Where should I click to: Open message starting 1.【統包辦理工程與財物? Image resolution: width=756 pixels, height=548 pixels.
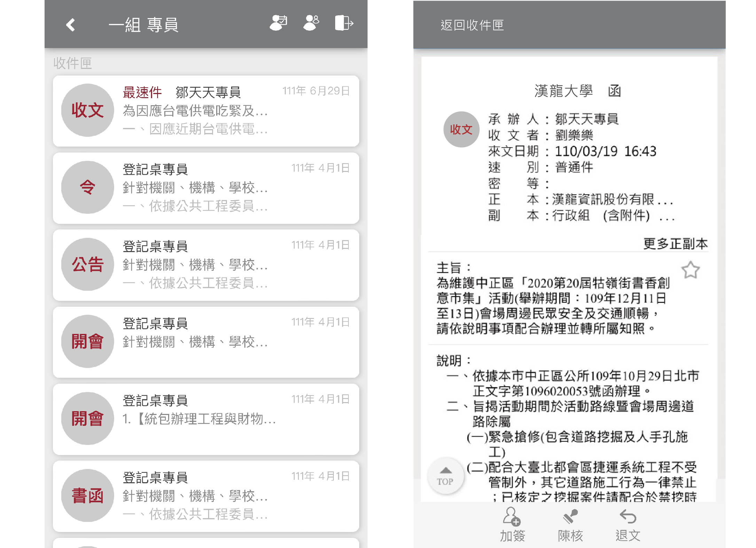click(x=206, y=419)
